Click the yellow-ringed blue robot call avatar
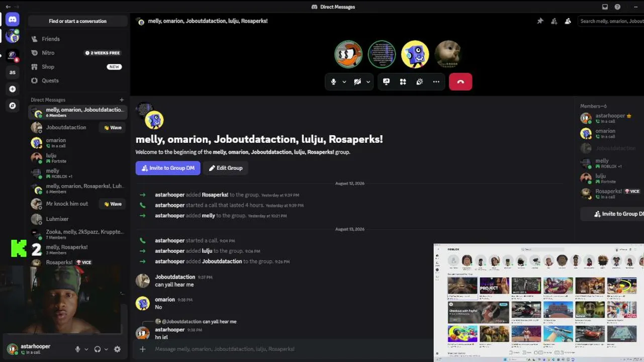The image size is (644, 362). point(415,54)
